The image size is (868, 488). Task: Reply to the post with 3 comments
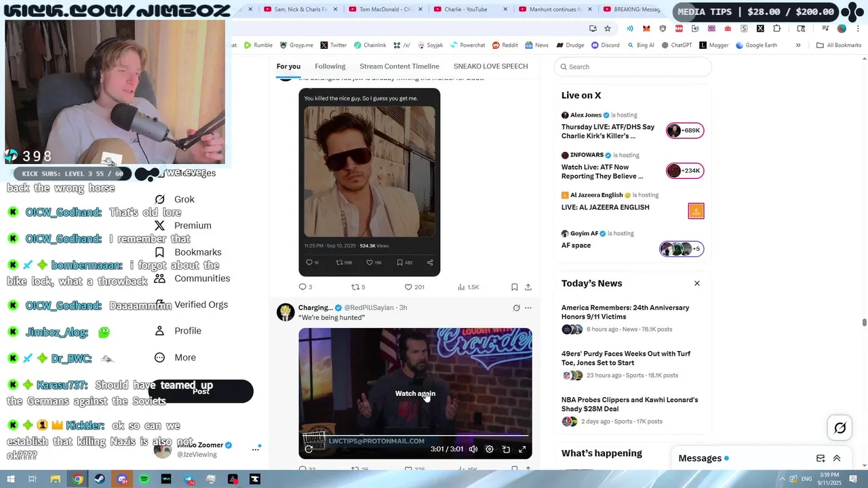(x=305, y=287)
